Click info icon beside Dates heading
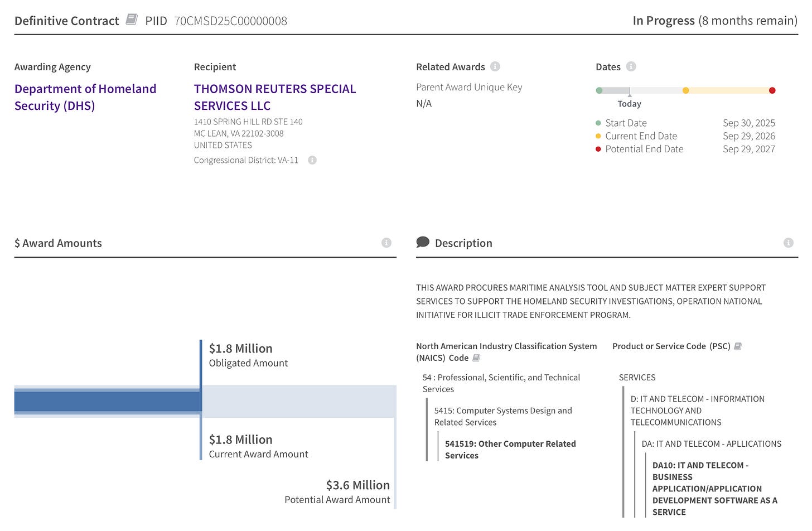Viewport: 812px width, 531px height. coord(631,66)
